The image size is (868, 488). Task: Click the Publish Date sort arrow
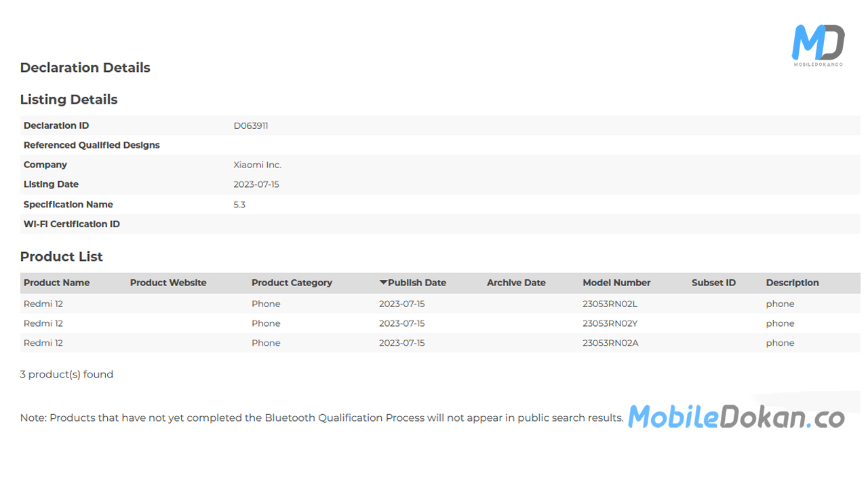[x=383, y=283]
